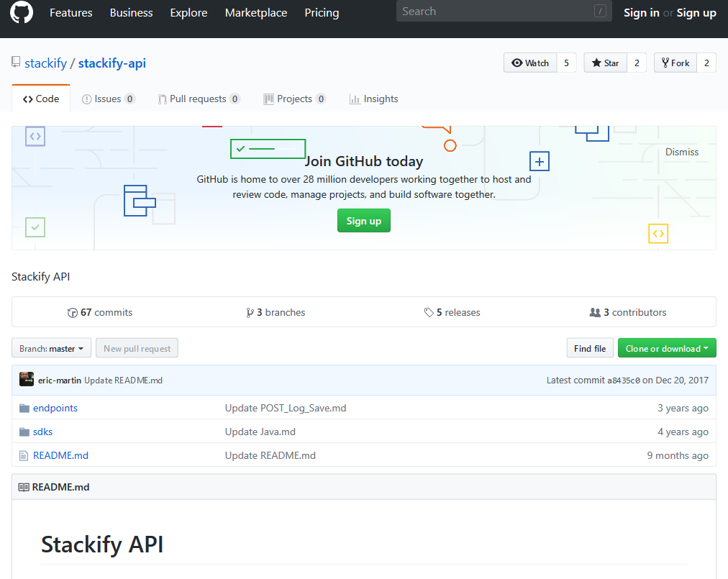
Task: Open commit Update Java.md
Action: point(260,432)
